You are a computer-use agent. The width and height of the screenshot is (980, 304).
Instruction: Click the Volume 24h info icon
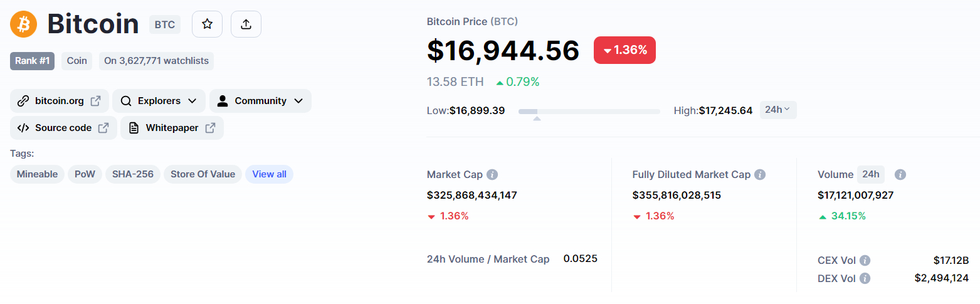coord(900,175)
